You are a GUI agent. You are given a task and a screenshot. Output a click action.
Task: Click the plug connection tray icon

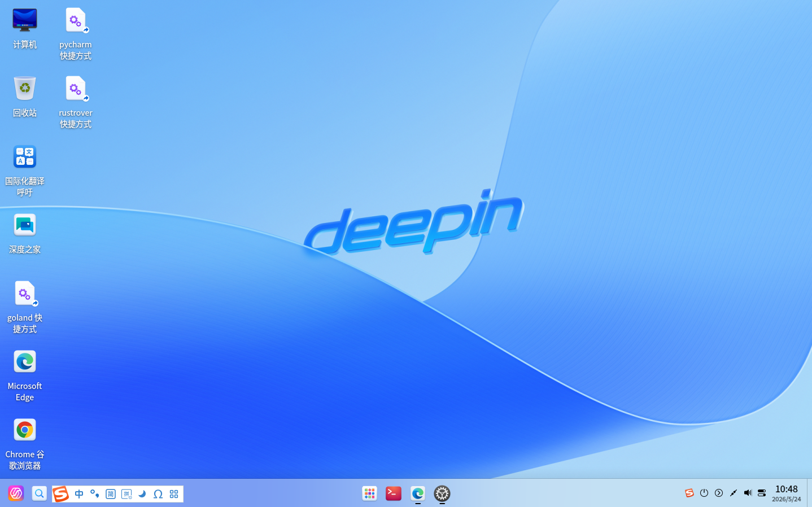pos(734,493)
